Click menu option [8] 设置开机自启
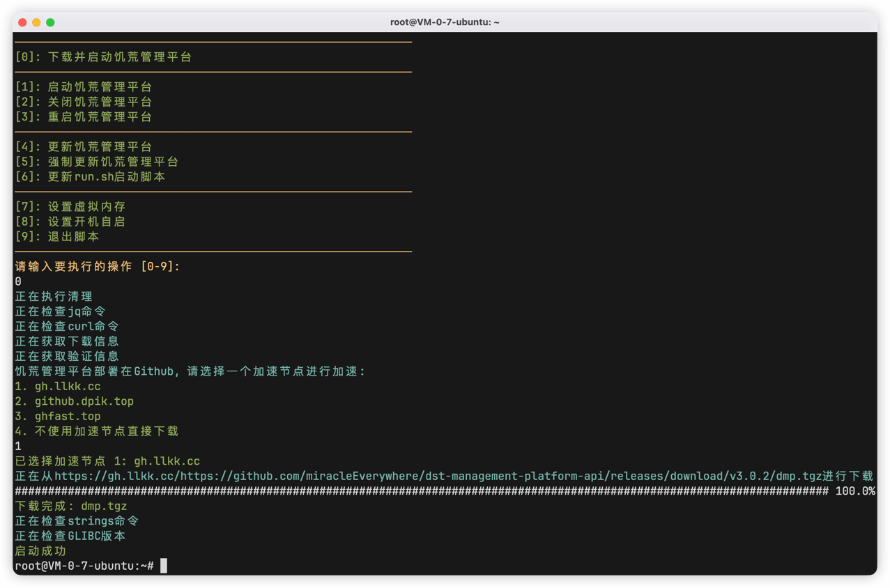 pos(70,222)
